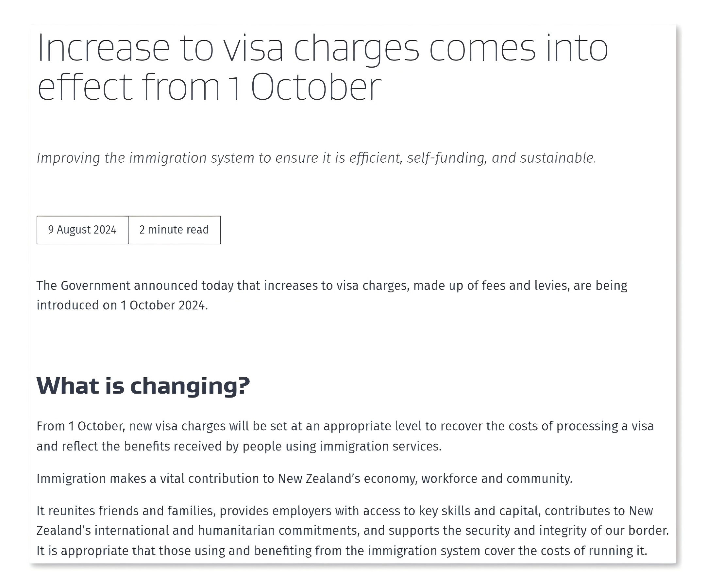Click the "9 August 2024" date box

(x=82, y=230)
